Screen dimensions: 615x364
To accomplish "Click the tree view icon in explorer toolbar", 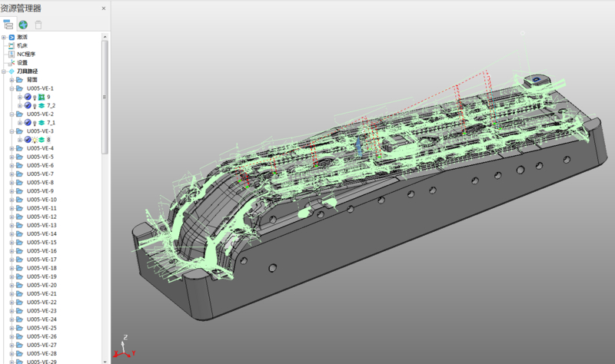I will (x=8, y=25).
